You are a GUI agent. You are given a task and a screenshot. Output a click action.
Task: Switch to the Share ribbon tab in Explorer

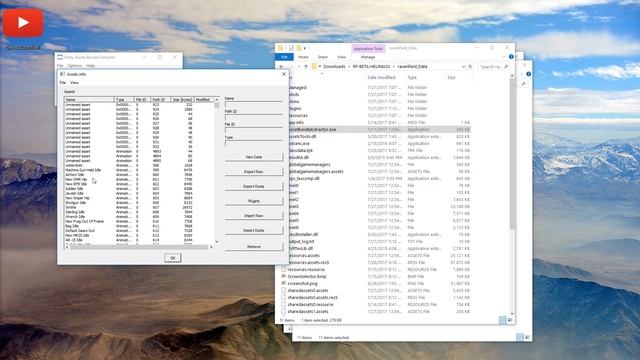pyautogui.click(x=322, y=57)
